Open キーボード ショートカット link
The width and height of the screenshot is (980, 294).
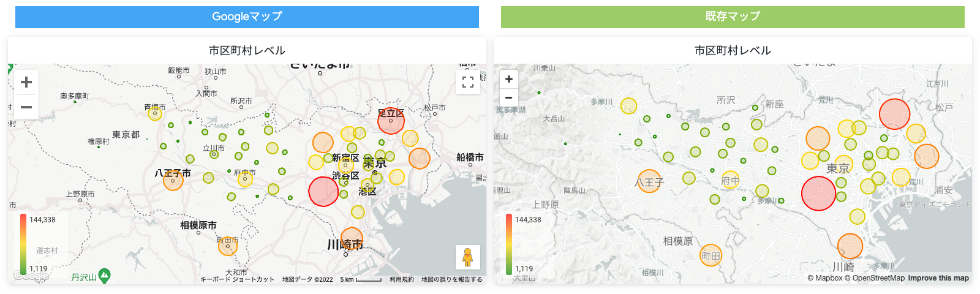click(238, 279)
